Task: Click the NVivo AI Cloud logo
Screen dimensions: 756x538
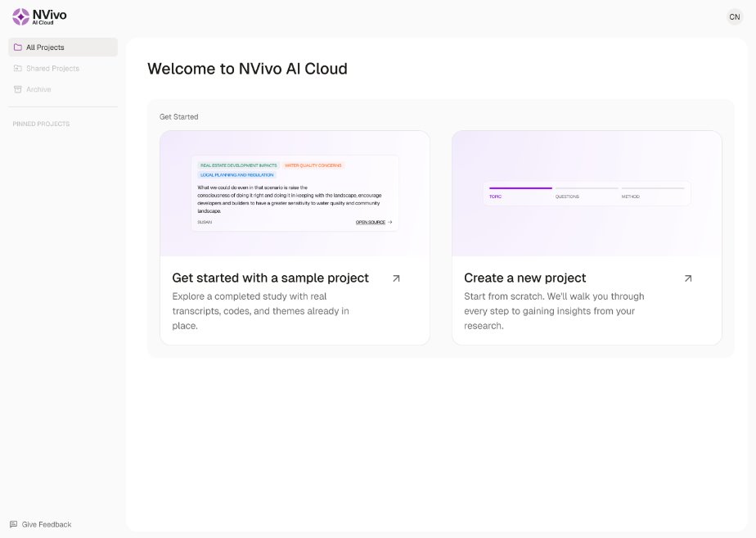Action: point(39,16)
